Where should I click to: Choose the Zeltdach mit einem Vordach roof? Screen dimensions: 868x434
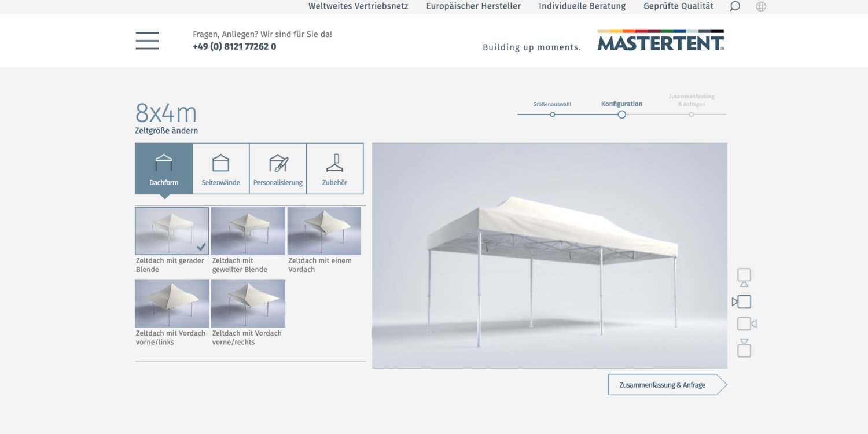pos(324,231)
